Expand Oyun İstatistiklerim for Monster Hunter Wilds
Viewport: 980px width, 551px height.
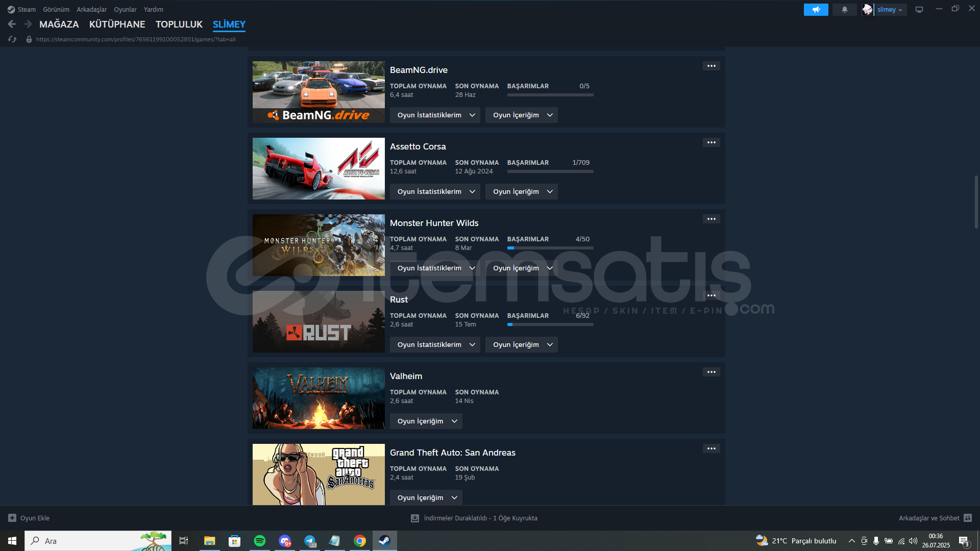coord(435,268)
